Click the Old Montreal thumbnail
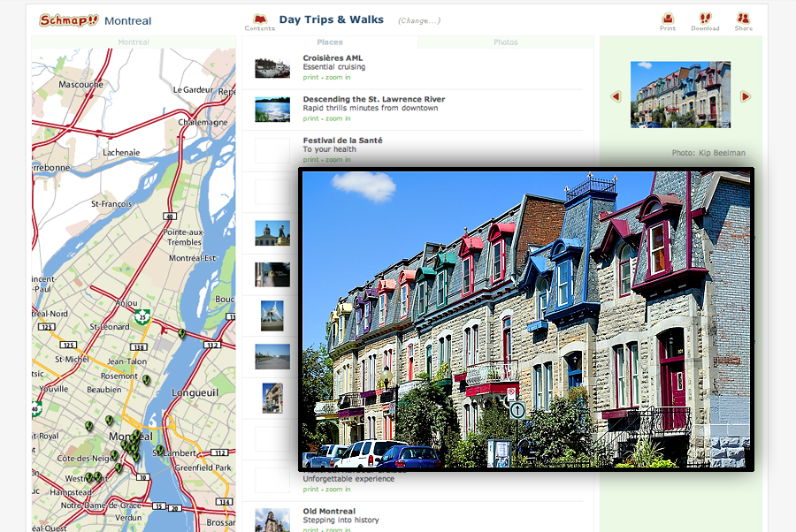The width and height of the screenshot is (796, 532). click(x=272, y=520)
